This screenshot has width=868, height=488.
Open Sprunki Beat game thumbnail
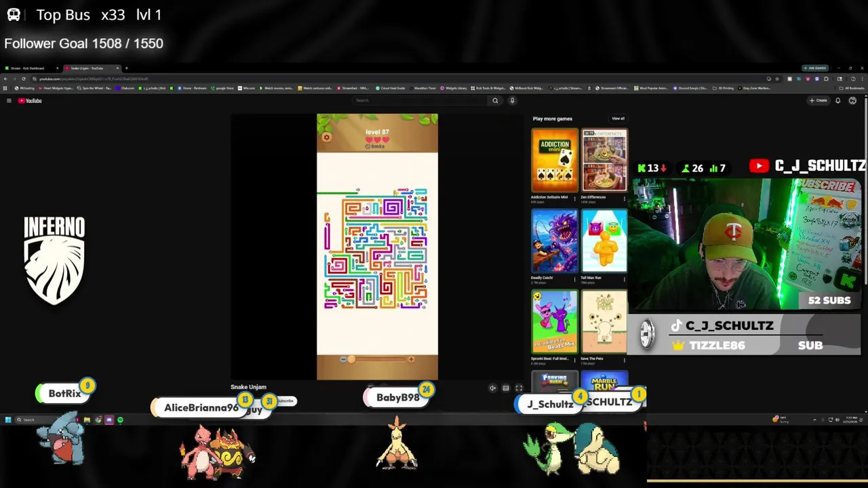pos(555,322)
